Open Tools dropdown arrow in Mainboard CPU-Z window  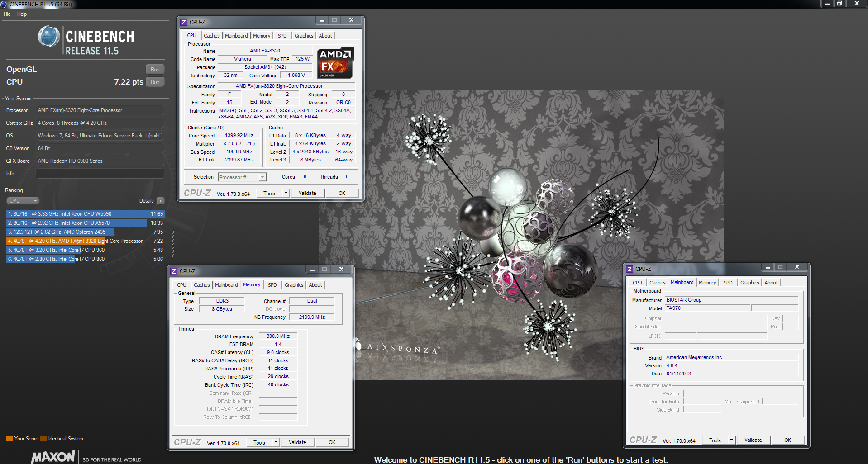coord(731,440)
